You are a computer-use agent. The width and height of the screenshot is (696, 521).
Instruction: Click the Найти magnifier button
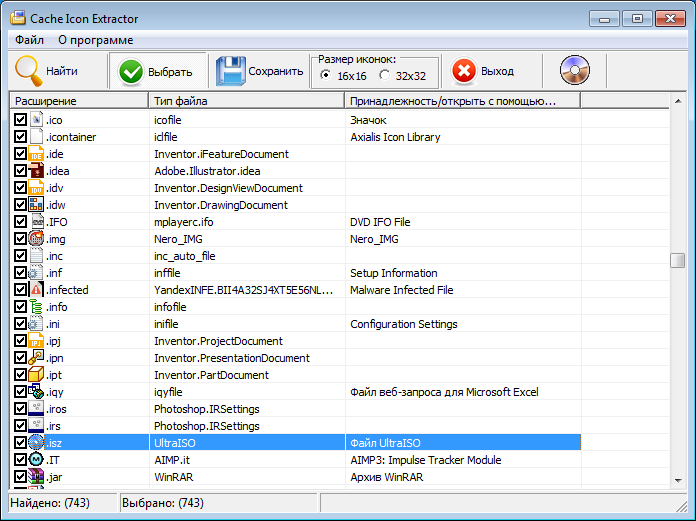tap(47, 71)
